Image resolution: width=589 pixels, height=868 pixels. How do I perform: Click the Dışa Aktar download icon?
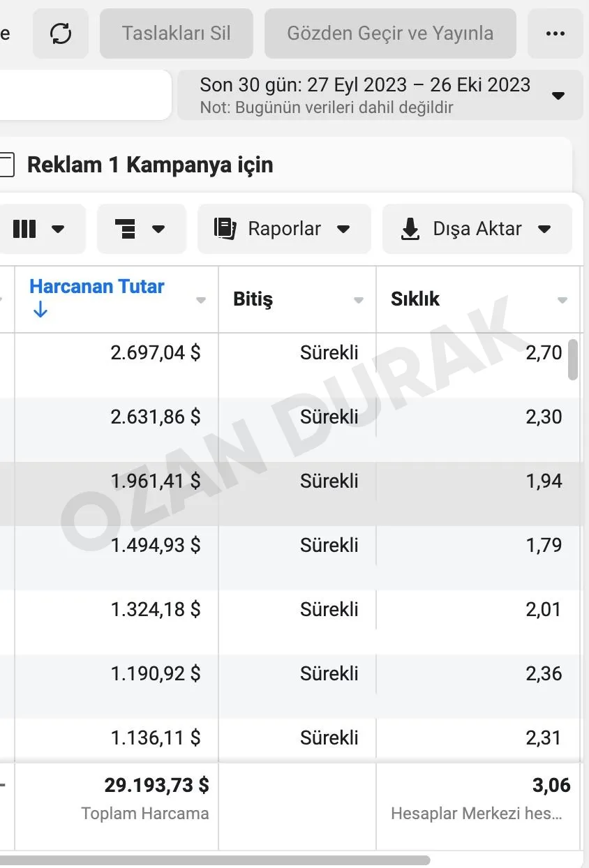[410, 229]
